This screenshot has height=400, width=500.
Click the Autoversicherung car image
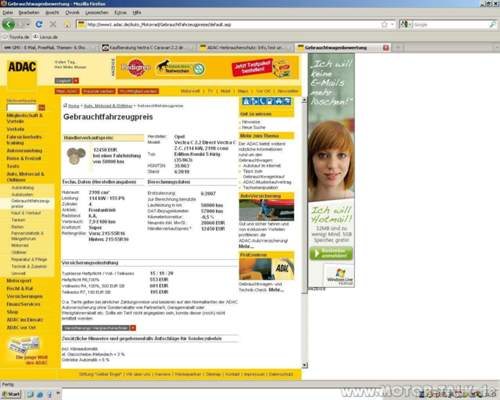tap(267, 210)
